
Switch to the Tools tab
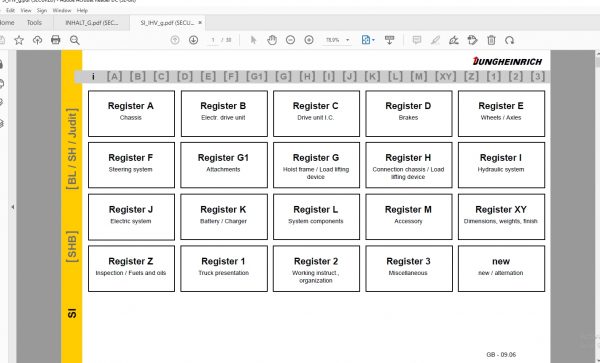tap(34, 23)
